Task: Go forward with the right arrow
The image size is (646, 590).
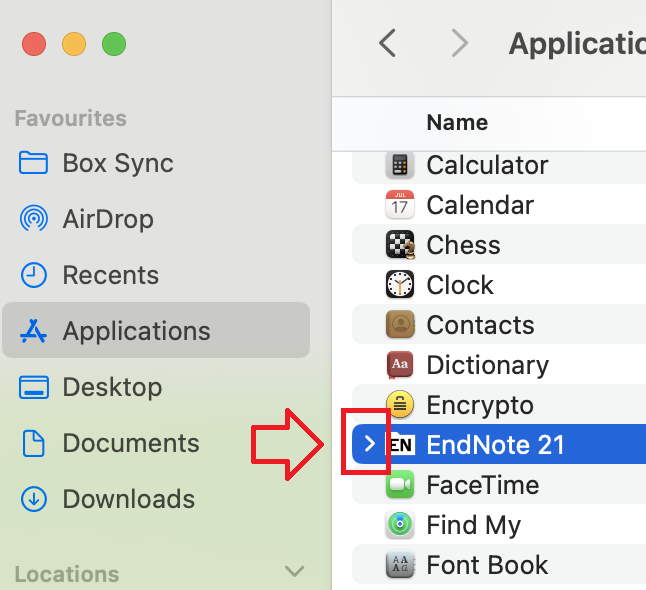Action: pos(459,43)
